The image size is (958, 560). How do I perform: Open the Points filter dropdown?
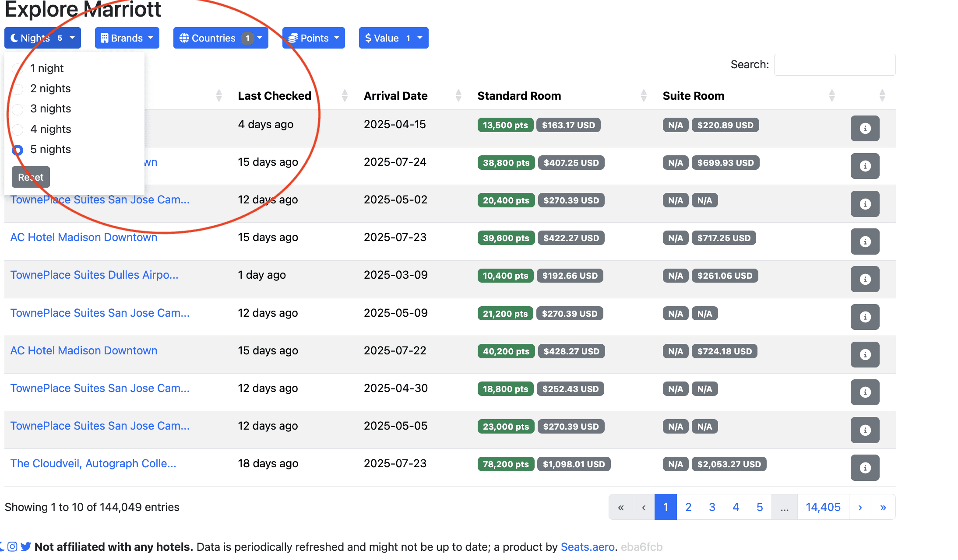pyautogui.click(x=313, y=38)
